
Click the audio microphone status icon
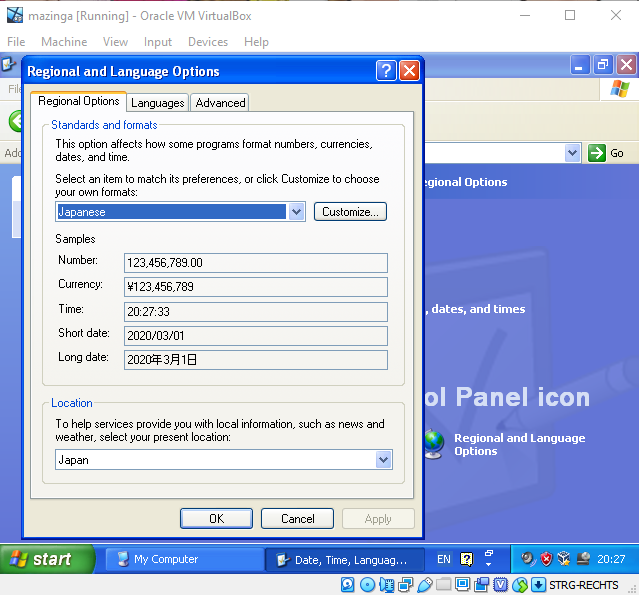(386, 585)
